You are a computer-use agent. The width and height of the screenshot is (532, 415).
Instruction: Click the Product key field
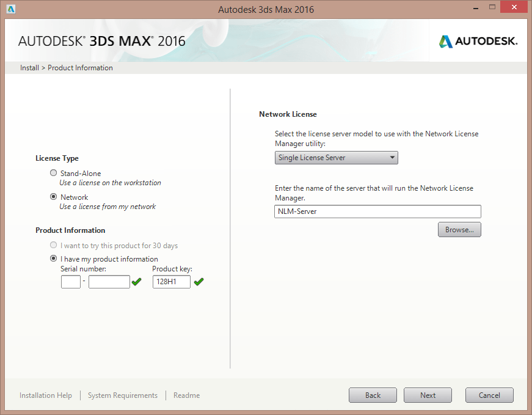[x=171, y=282]
